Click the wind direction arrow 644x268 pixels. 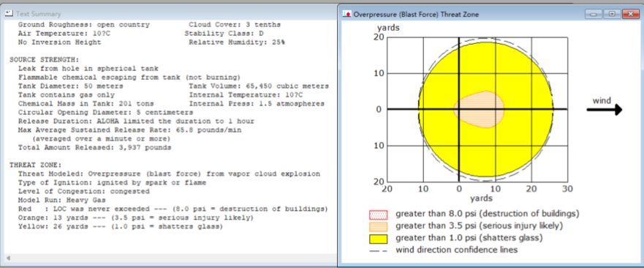click(x=604, y=110)
